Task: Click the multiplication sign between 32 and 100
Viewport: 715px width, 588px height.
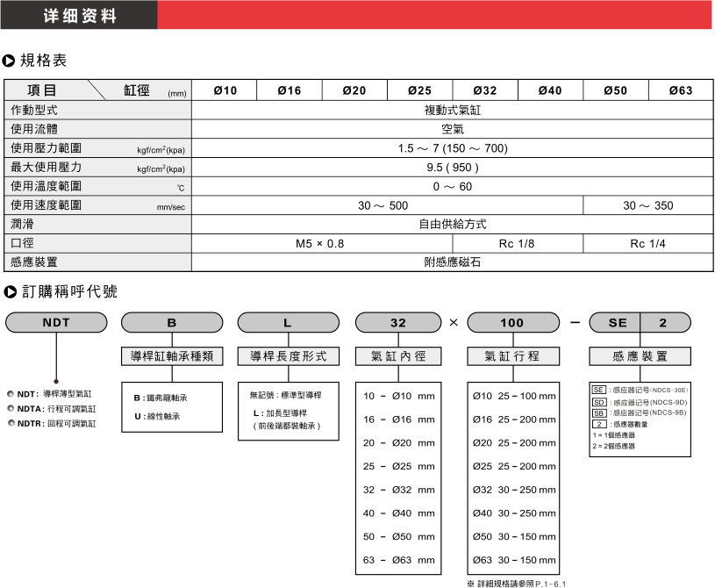Action: tap(453, 323)
